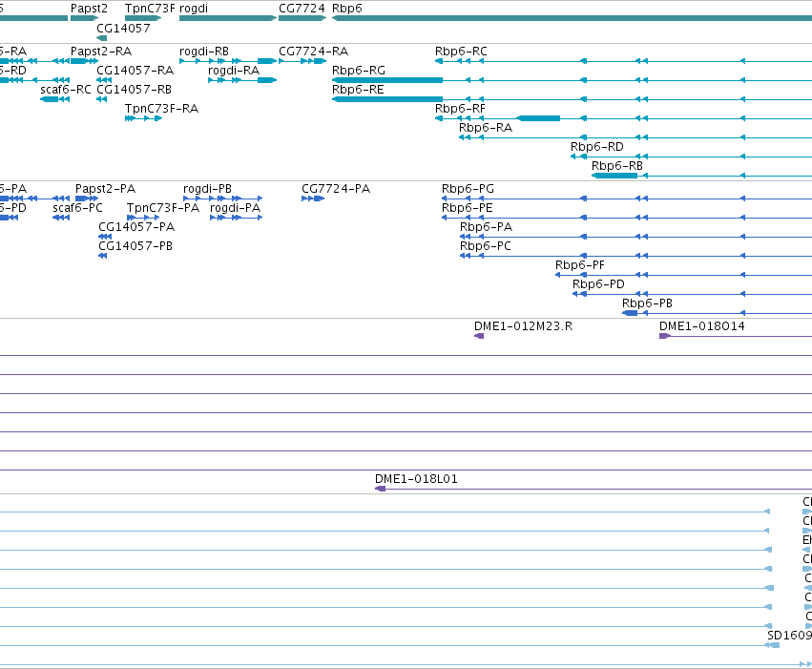Select transcript scaf6-RC label
This screenshot has width=812, height=669.
pyautogui.click(x=66, y=90)
